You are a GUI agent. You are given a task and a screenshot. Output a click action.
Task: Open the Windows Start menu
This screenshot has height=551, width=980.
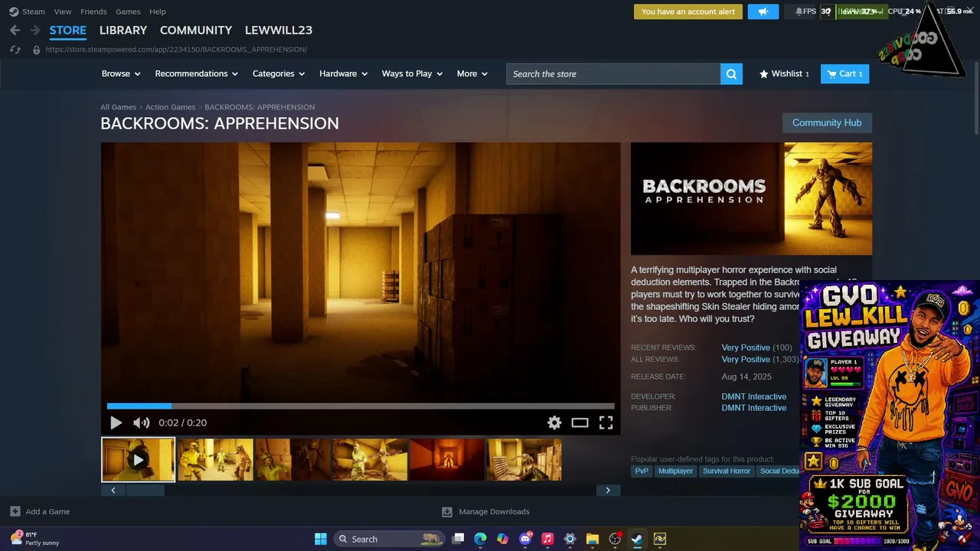tap(321, 539)
